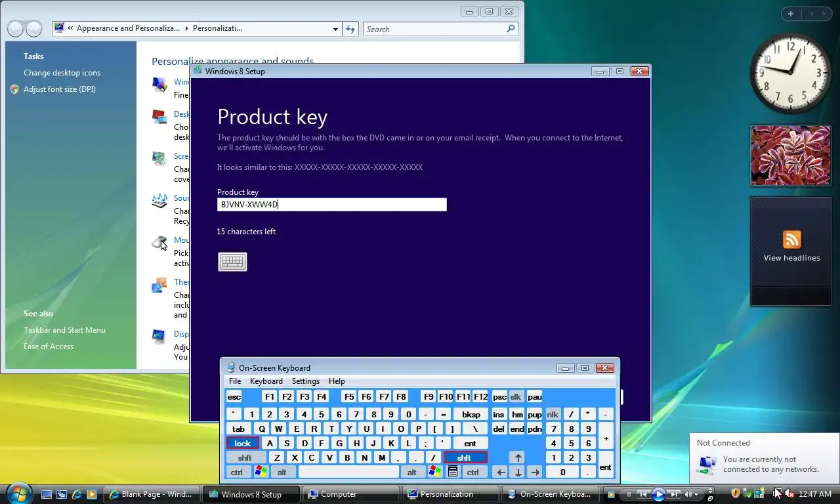Click Show Desktop in Quick Launch
Image resolution: width=840 pixels, height=504 pixels.
click(x=46, y=494)
